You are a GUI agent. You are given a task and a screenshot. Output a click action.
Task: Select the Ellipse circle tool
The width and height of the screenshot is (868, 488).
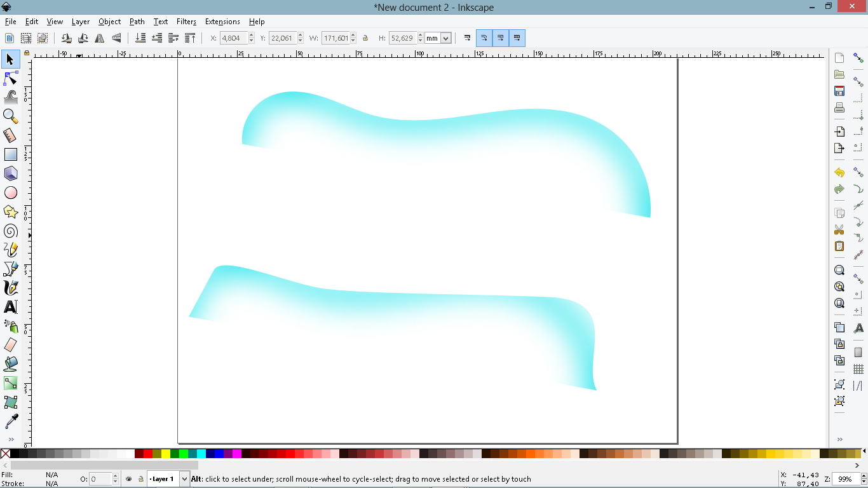[10, 193]
